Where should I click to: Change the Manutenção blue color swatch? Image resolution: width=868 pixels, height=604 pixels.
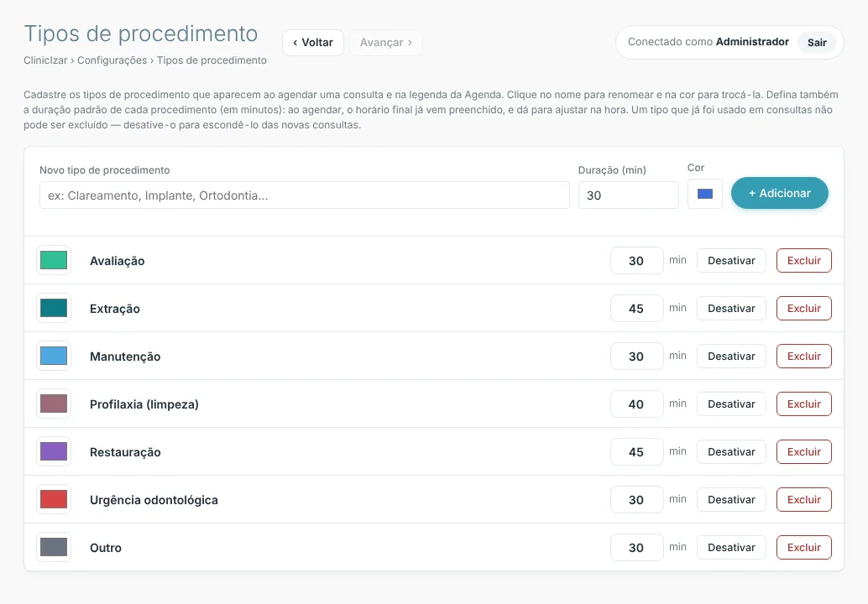coord(54,356)
